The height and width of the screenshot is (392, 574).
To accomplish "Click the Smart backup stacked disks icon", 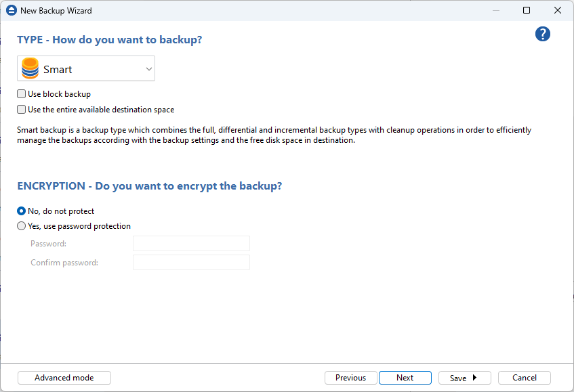I will tap(30, 69).
